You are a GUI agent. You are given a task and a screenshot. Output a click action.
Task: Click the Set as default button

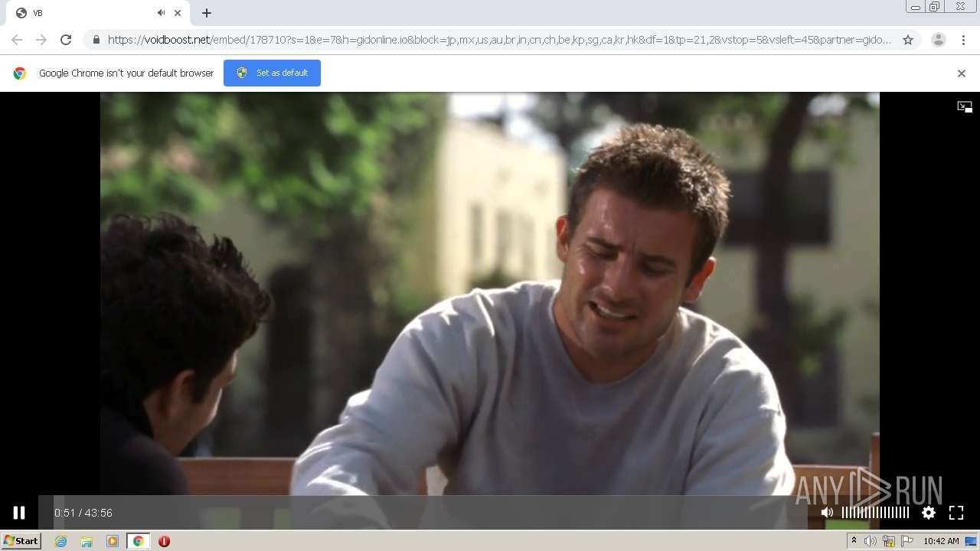[272, 73]
